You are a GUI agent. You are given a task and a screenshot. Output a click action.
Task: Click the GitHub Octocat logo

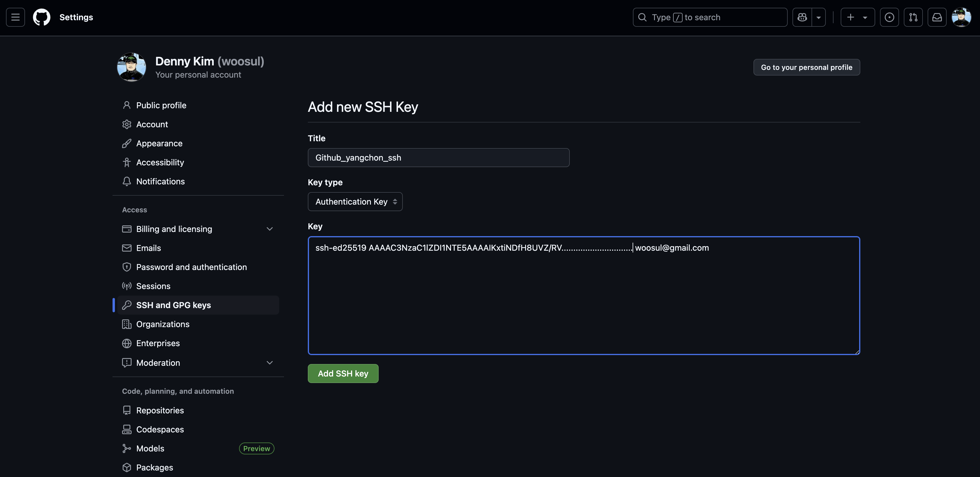(x=41, y=17)
